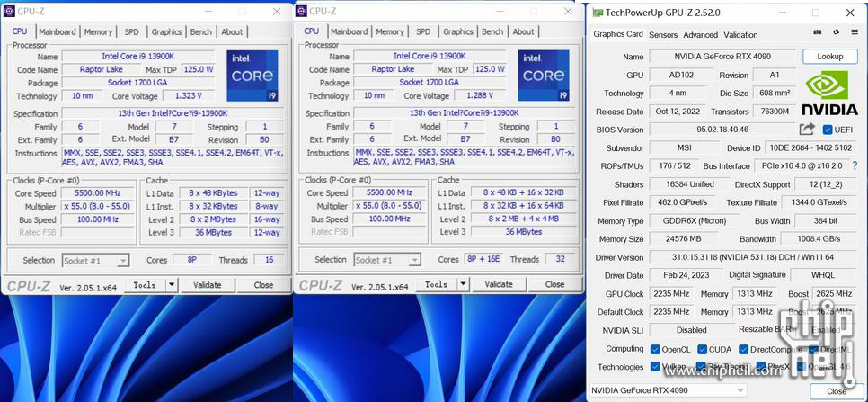Toggle the UEFI checkbox
868x402 pixels.
[828, 130]
